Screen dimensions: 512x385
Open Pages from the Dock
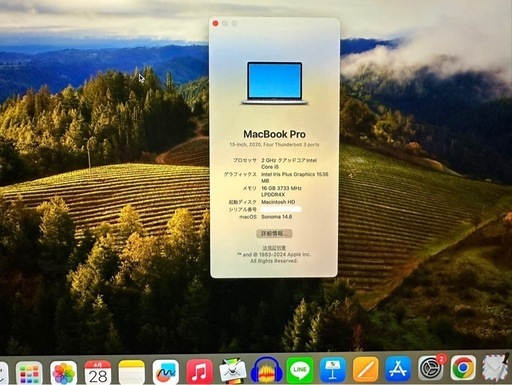coord(366,369)
